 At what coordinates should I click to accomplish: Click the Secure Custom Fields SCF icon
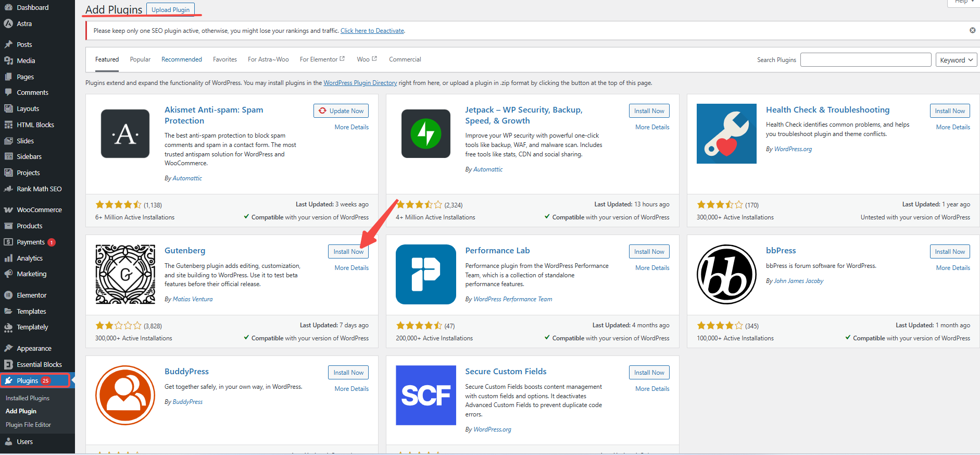pos(425,395)
